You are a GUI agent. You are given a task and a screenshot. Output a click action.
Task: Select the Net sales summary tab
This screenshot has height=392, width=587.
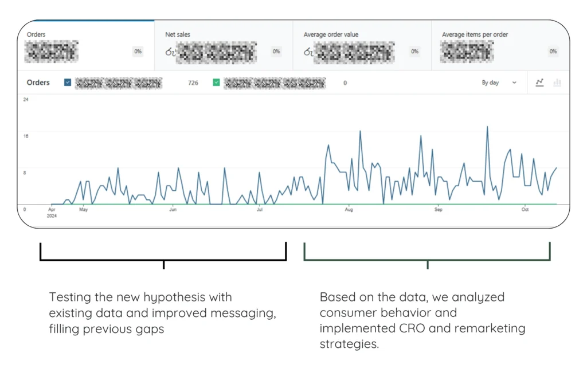(224, 46)
